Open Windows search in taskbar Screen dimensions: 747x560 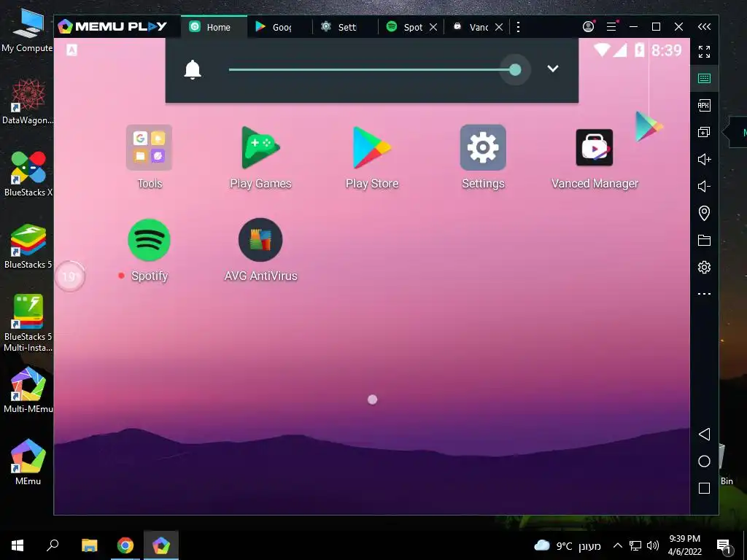[53, 545]
